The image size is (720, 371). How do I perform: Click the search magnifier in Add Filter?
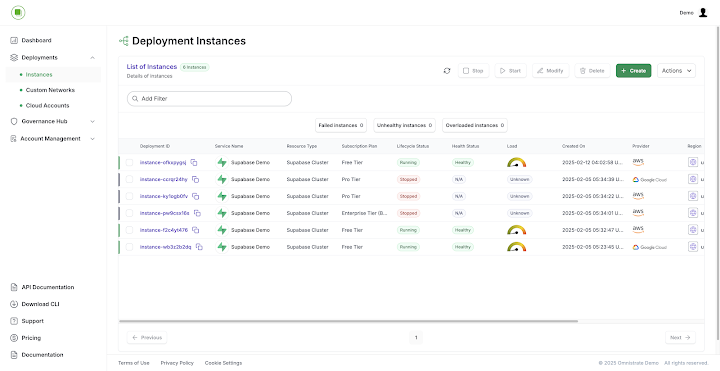point(135,99)
